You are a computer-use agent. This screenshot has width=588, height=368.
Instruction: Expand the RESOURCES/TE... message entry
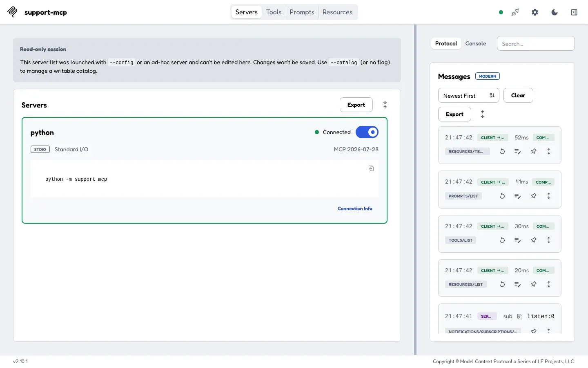pyautogui.click(x=549, y=151)
